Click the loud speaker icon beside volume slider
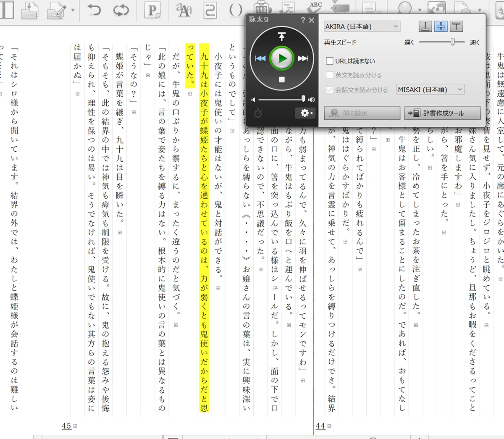This screenshot has height=439, width=504. pyautogui.click(x=311, y=100)
